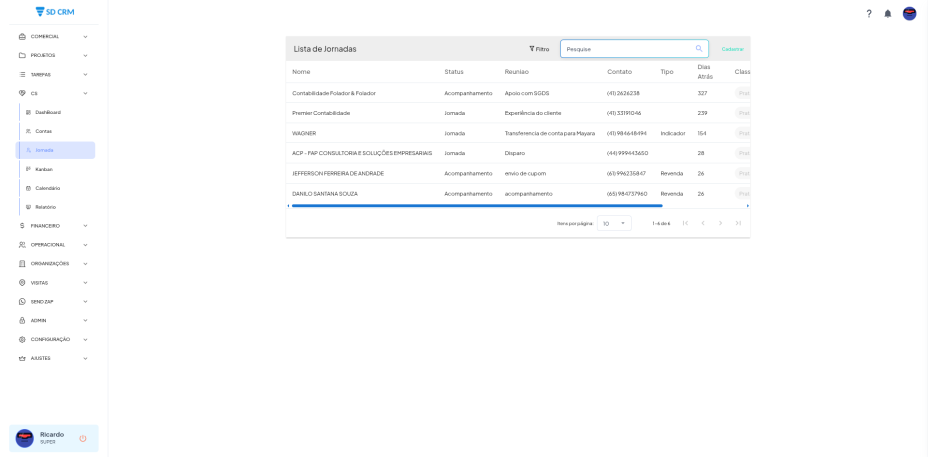Click the red logout power icon
928x457 pixels.
coord(83,438)
